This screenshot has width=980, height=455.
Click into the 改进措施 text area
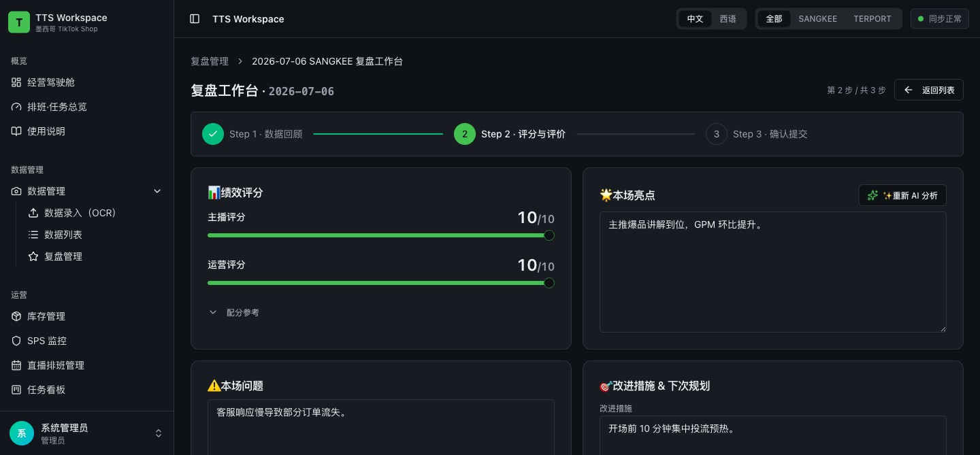pyautogui.click(x=773, y=435)
